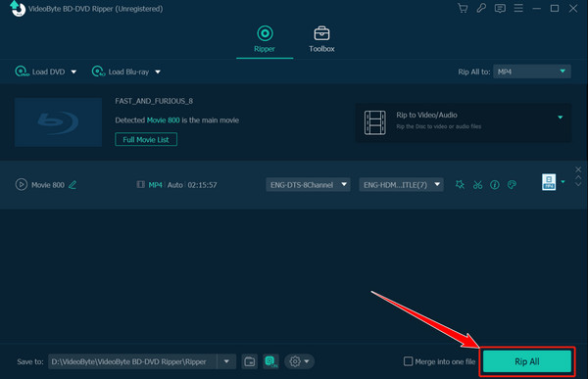Click the FAST_AND_FURIOUS_8 disc title

tap(154, 101)
